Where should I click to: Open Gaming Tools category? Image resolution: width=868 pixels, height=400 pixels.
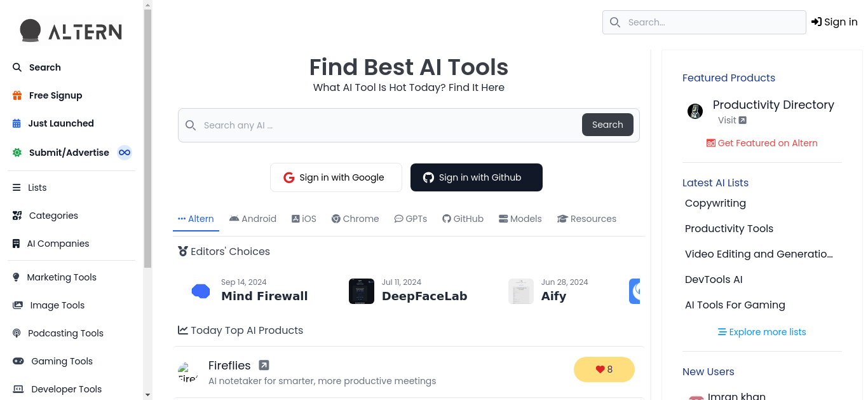pos(62,361)
